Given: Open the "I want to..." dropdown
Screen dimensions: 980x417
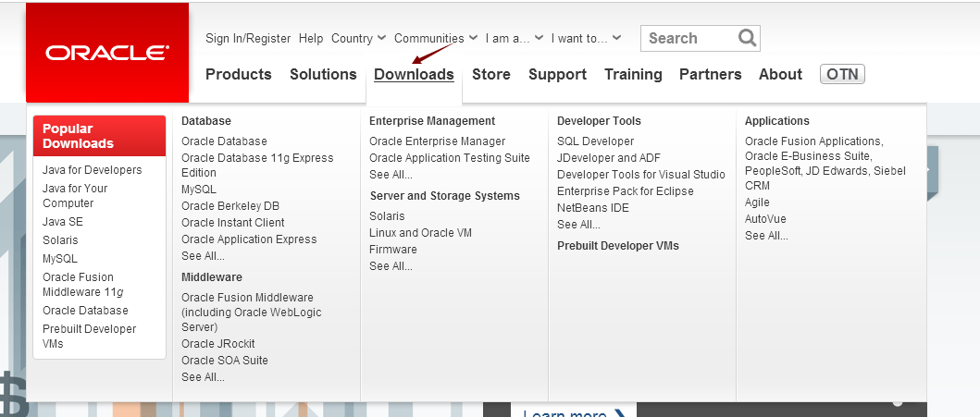Looking at the screenshot, I should (x=586, y=39).
